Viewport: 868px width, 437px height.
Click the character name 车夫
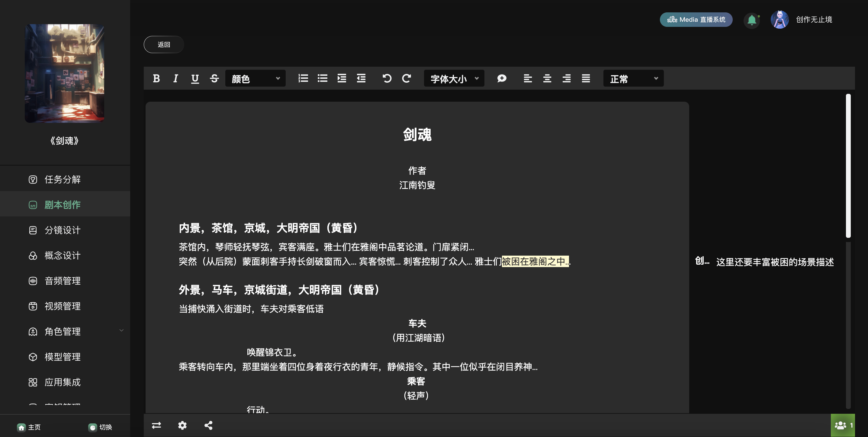pyautogui.click(x=417, y=324)
